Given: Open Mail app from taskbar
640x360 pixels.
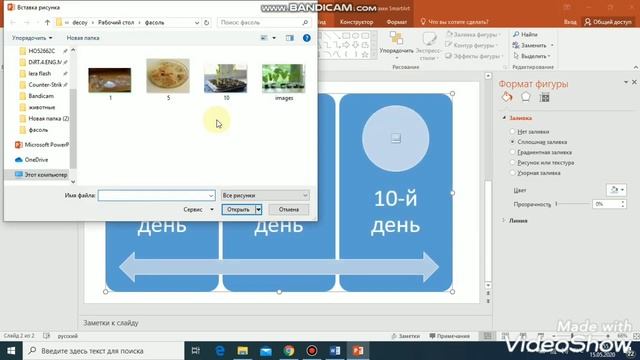Looking at the screenshot, I should coord(266,351).
